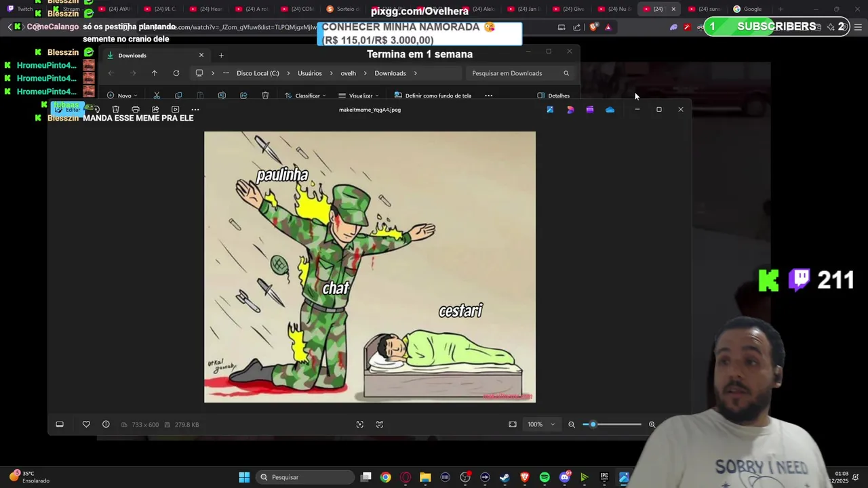868x488 pixels.
Task: Open the Google browser tab
Action: pos(747,9)
